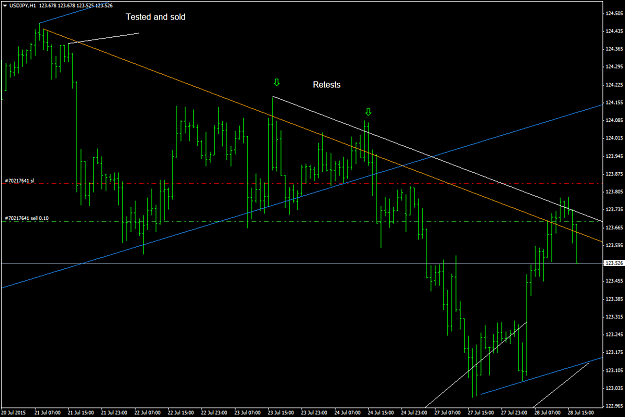
Task: Click the small triangle icon before USDJPY,H1
Action: [x=4, y=6]
